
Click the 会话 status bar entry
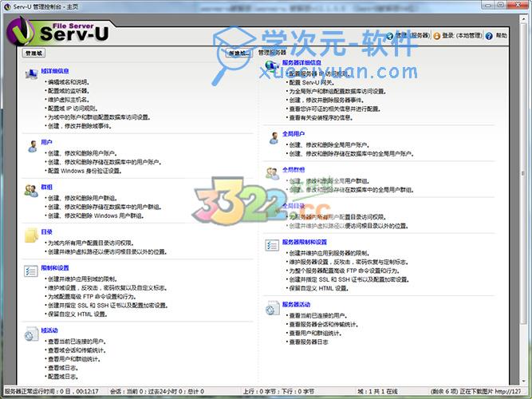pyautogui.click(x=157, y=392)
